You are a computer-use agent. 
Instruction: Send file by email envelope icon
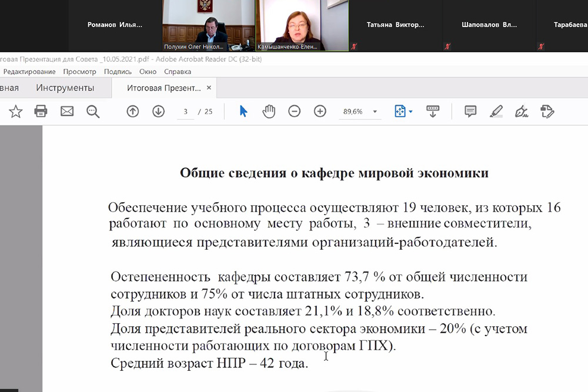[x=67, y=111]
